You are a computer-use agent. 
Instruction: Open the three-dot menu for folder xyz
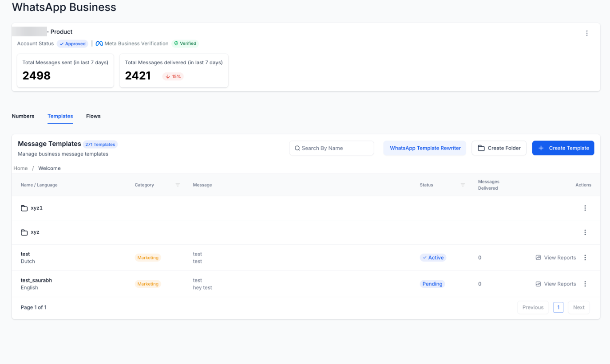tap(585, 232)
